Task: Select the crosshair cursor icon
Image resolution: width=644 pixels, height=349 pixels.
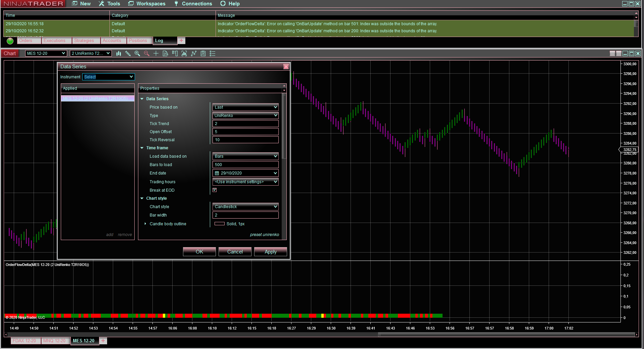Action: click(x=156, y=53)
